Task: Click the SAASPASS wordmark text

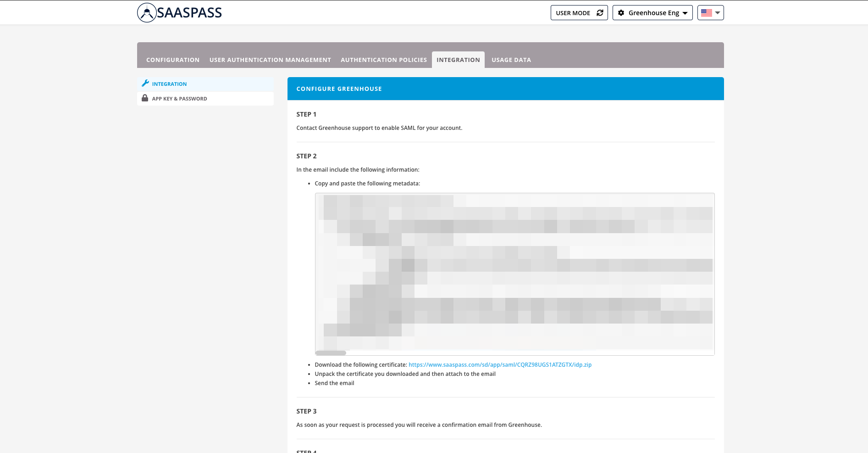Action: [189, 13]
